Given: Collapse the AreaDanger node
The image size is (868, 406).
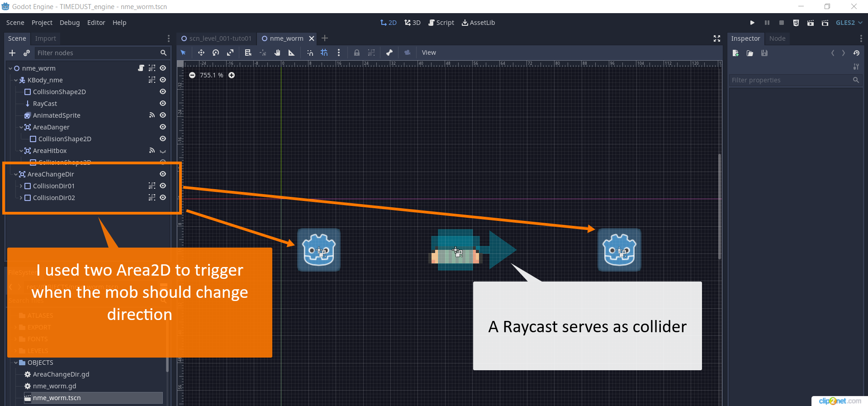Looking at the screenshot, I should pyautogui.click(x=21, y=127).
